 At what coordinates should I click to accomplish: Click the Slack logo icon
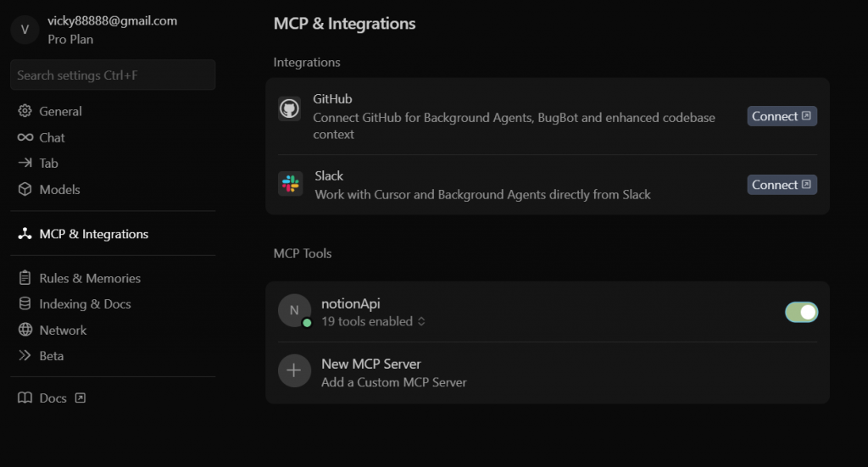point(291,184)
